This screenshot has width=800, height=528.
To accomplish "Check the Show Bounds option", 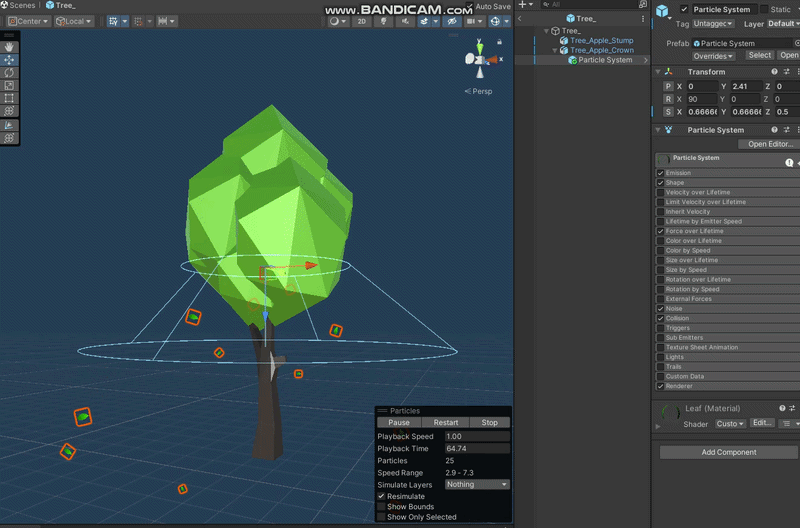I will (x=381, y=507).
